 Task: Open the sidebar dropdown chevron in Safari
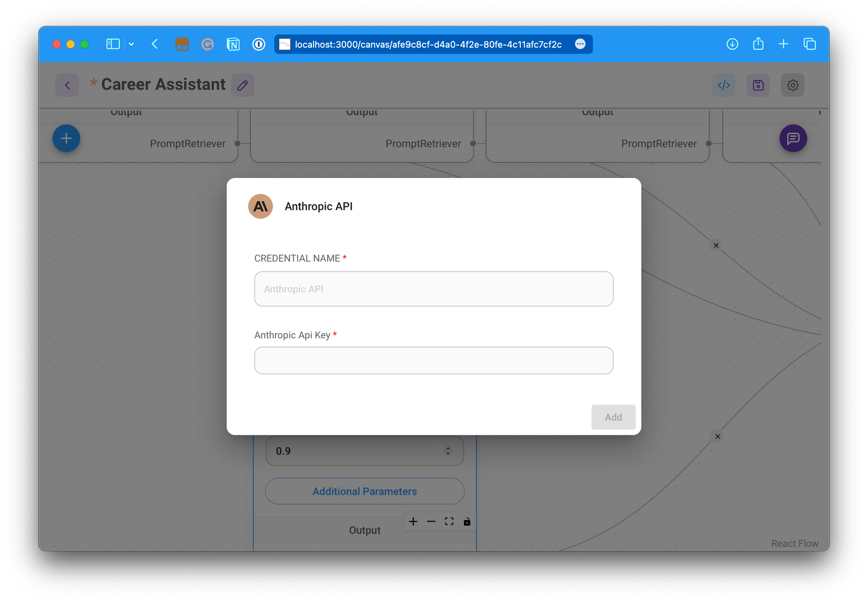(x=131, y=44)
